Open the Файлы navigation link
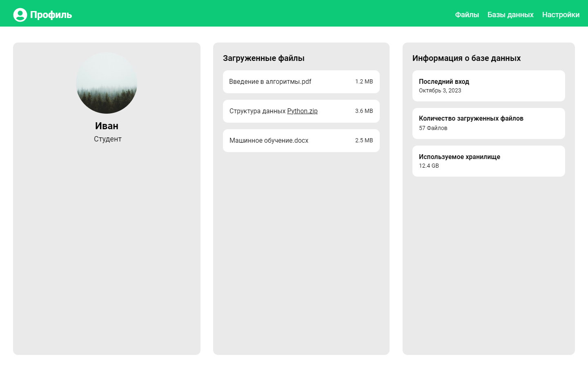This screenshot has width=588, height=368. 467,15
